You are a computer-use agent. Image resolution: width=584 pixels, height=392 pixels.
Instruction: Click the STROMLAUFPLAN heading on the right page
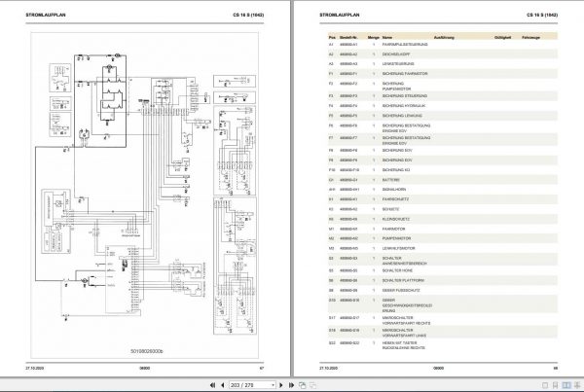pyautogui.click(x=340, y=15)
